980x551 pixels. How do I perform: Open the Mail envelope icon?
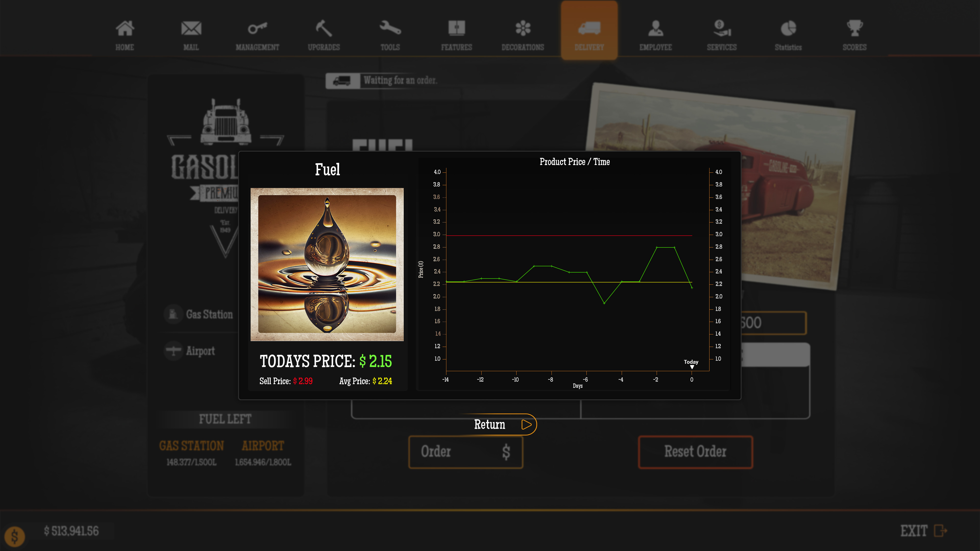(x=191, y=29)
